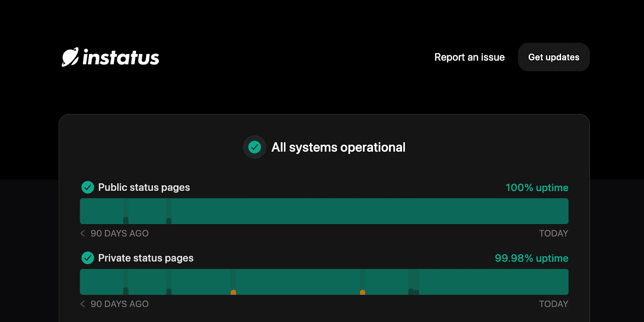Click the 100% uptime figure
The height and width of the screenshot is (322, 644).
537,188
